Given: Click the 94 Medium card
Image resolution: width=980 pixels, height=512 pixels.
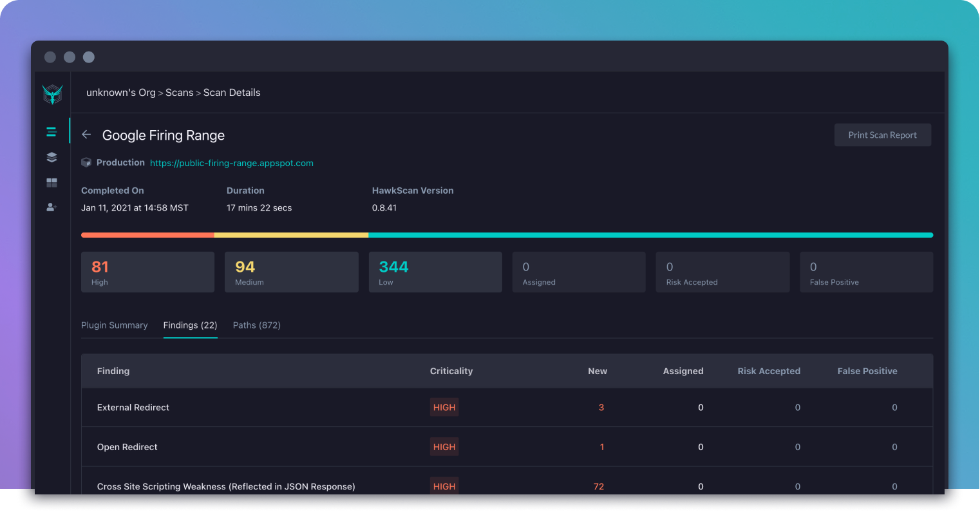Looking at the screenshot, I should coord(291,272).
